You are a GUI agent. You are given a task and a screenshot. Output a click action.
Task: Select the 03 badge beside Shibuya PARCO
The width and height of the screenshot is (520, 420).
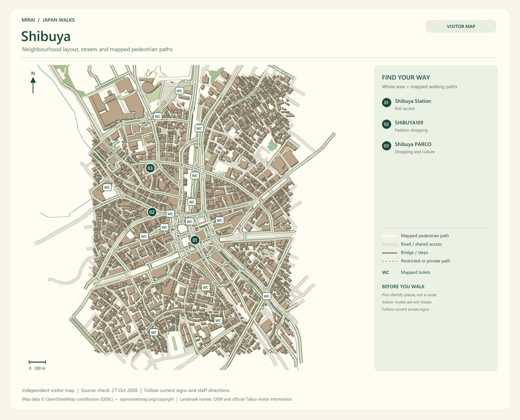(x=386, y=146)
